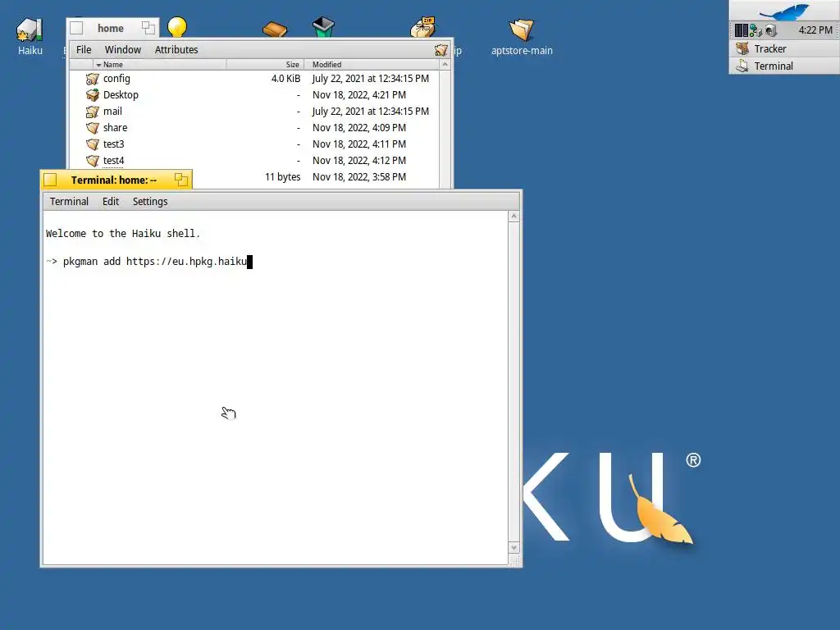Screen dimensions: 840x630
Task: Click the share folder icon
Action: tap(92, 128)
